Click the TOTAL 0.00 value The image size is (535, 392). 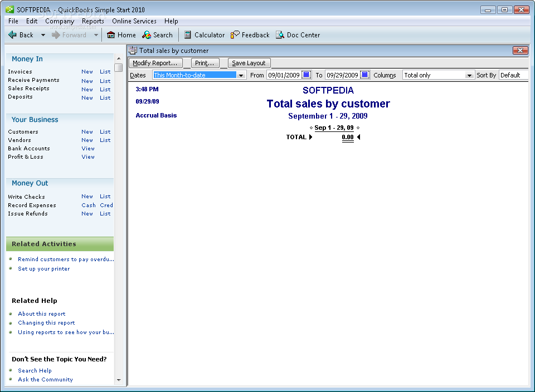[x=348, y=138]
